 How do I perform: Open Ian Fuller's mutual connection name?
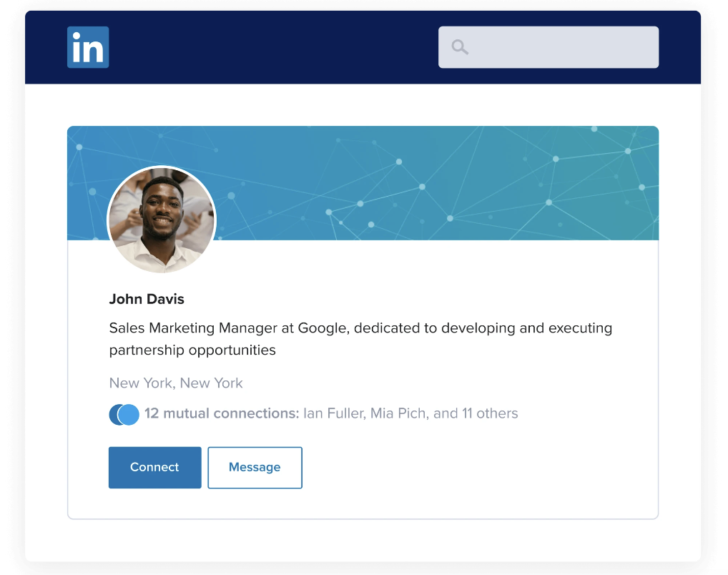[x=333, y=413]
